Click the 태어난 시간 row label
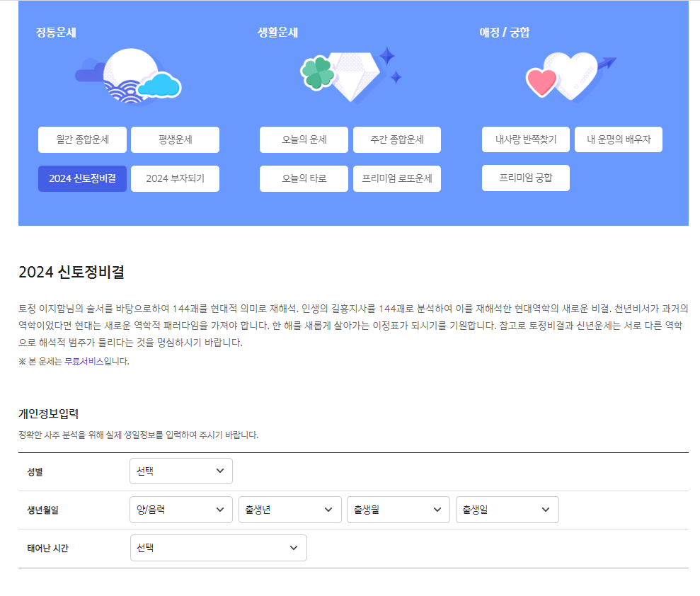 pyautogui.click(x=47, y=549)
